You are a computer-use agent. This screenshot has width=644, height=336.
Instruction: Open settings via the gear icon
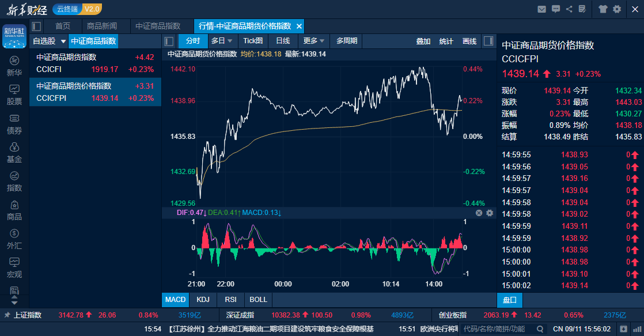(618, 9)
